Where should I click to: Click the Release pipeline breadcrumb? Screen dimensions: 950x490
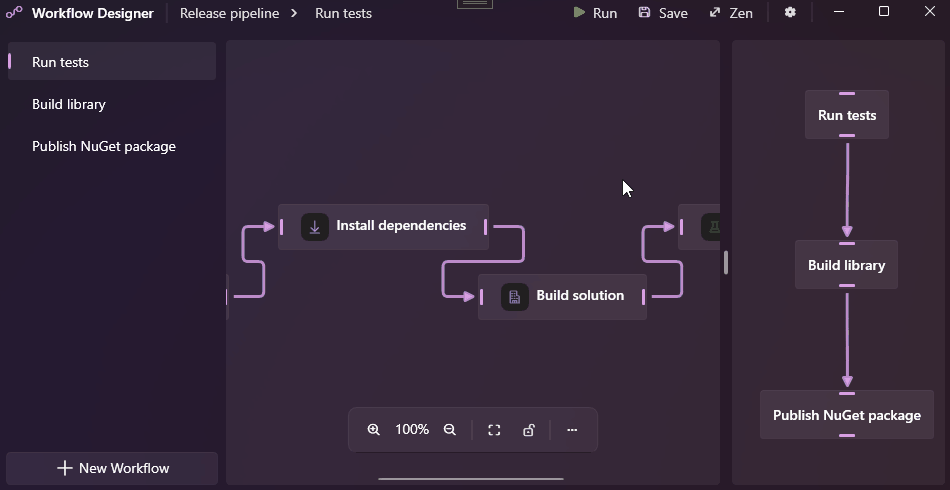coord(230,13)
